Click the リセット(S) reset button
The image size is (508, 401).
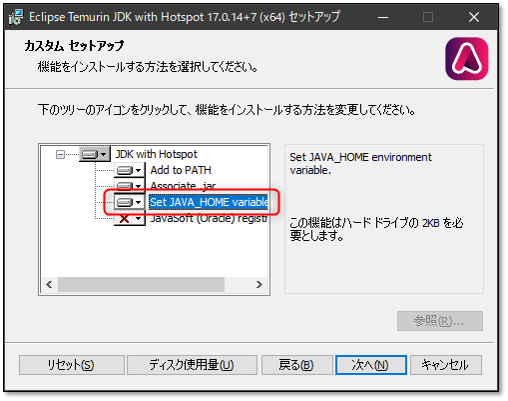[72, 365]
